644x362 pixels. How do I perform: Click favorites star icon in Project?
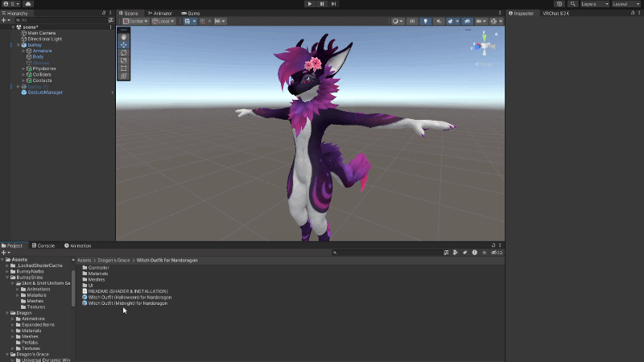(485, 253)
